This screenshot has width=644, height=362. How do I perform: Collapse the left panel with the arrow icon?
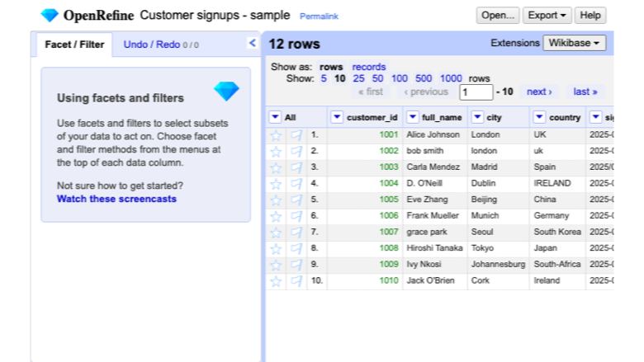click(x=252, y=43)
